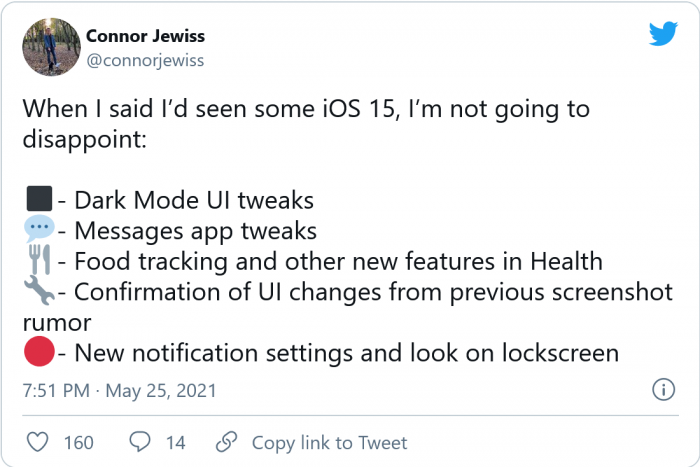Reply using the speech bubble outline icon
This screenshot has width=700, height=467.
coord(140,442)
